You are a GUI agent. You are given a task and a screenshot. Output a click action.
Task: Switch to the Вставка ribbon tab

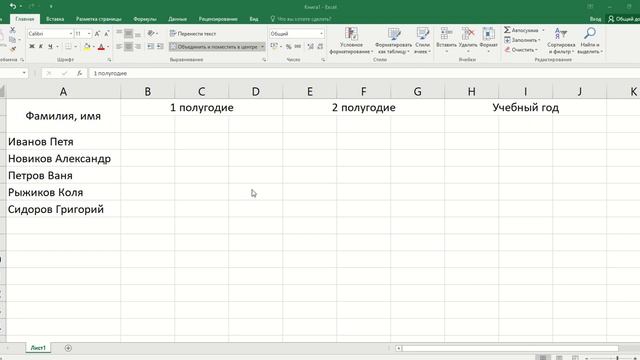(x=55, y=19)
